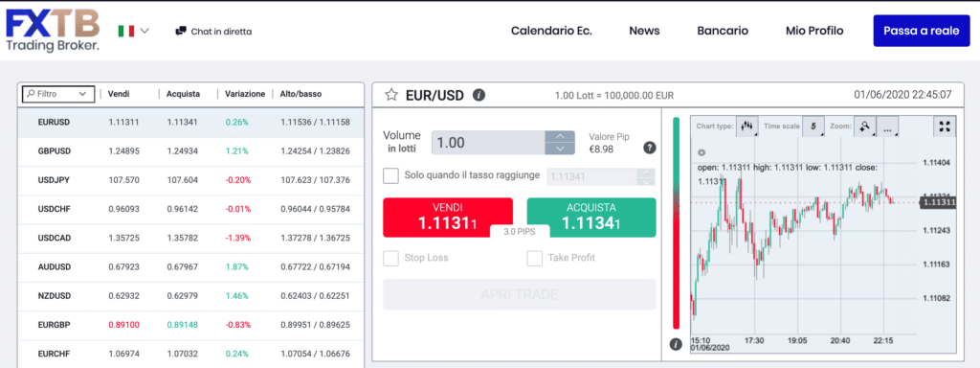Open Mio Profilo
980x368 pixels.
[x=814, y=31]
